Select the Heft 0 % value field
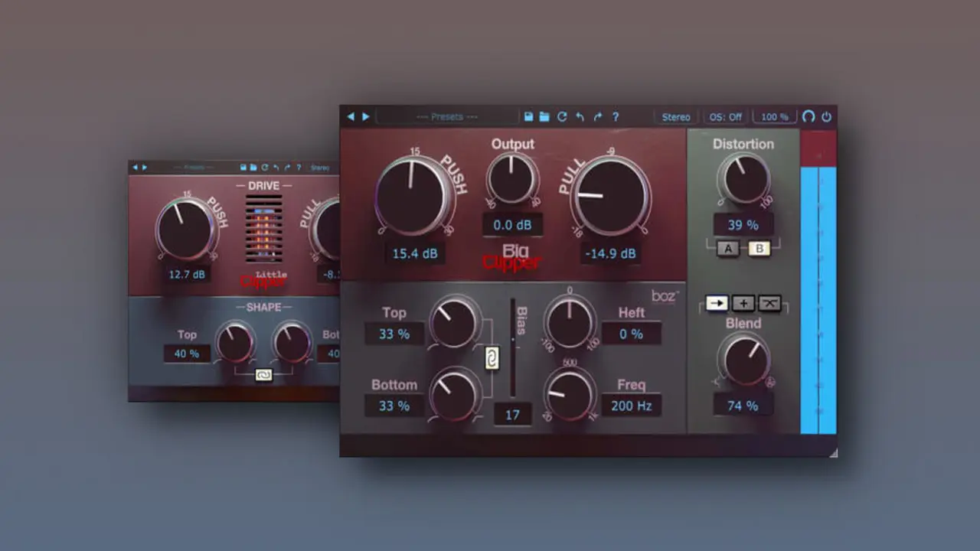The image size is (980, 551). [x=632, y=334]
